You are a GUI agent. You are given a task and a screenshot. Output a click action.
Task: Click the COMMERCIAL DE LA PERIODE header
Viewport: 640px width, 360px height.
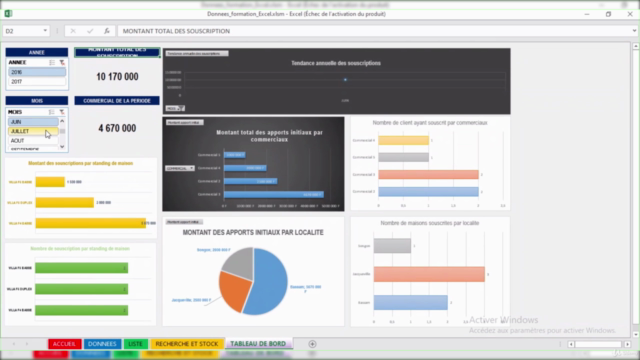pyautogui.click(x=117, y=100)
